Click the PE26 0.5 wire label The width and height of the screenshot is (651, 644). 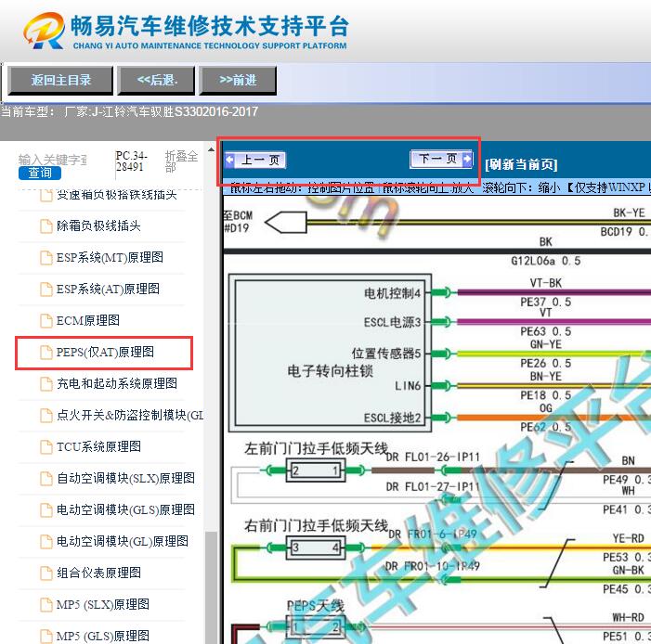[545, 363]
